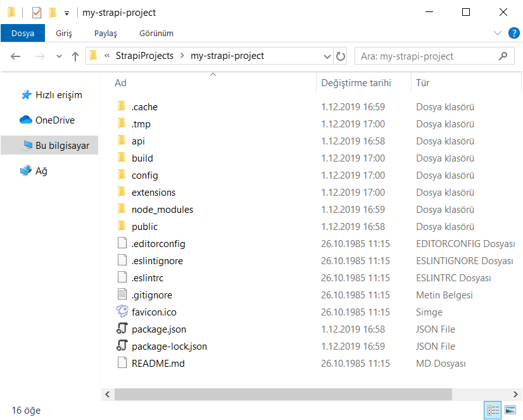Click the .gitignore text document icon
Screen dimensions: 523x420
(122, 295)
